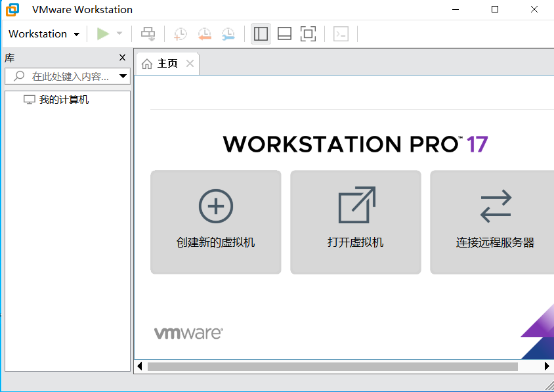
Task: Click the horizontal scrollbar left arrow
Action: (140, 366)
